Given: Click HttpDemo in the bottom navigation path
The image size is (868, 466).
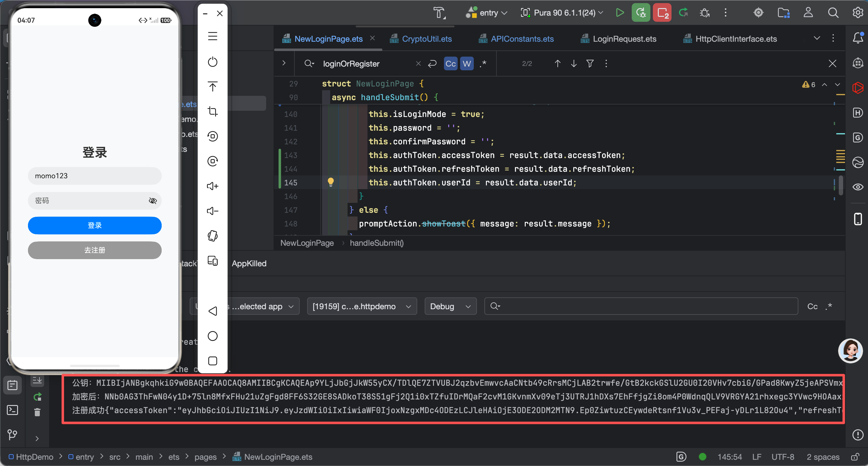Looking at the screenshot, I should click(31, 457).
